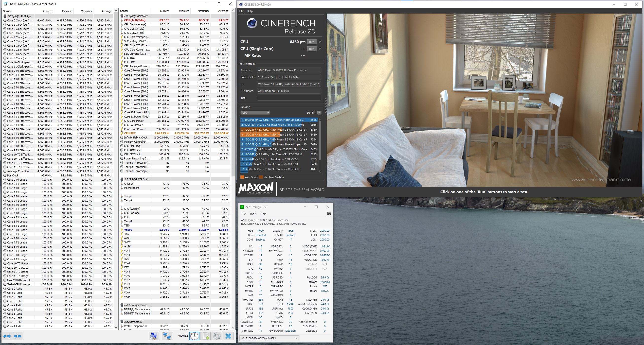The image size is (644, 345).
Task: Click the ZenTimings green Z logo
Action: coord(242,207)
